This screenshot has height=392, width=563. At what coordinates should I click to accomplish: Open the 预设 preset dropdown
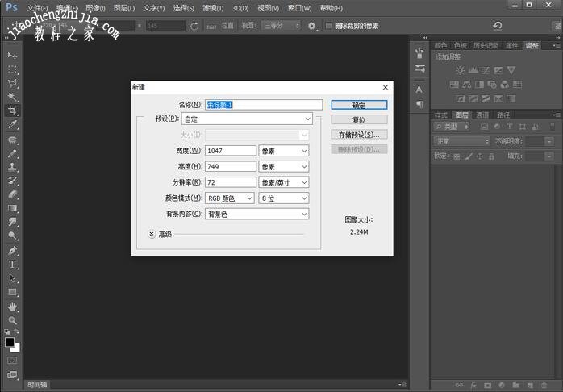pos(247,119)
